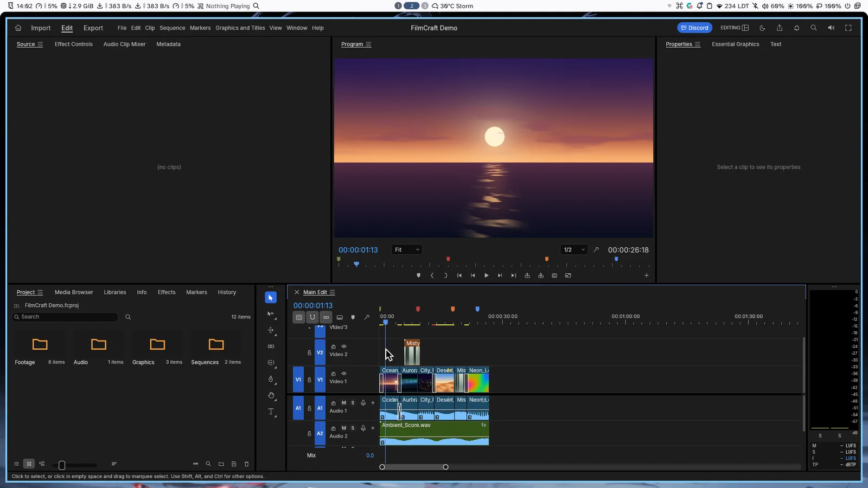The image size is (868, 488).
Task: Open the 1/2 playback resolution dropdown
Action: 575,250
